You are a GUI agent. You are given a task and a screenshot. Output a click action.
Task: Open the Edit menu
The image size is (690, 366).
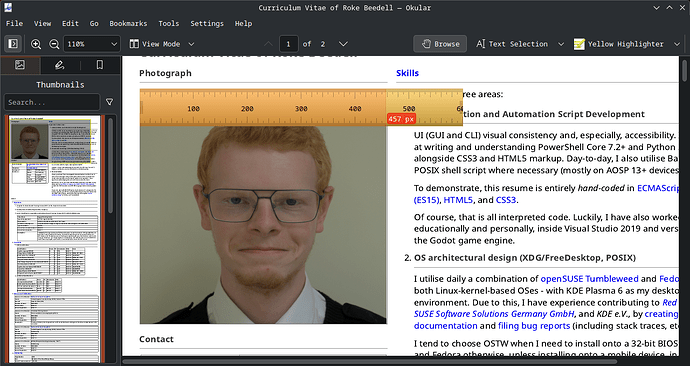click(70, 23)
